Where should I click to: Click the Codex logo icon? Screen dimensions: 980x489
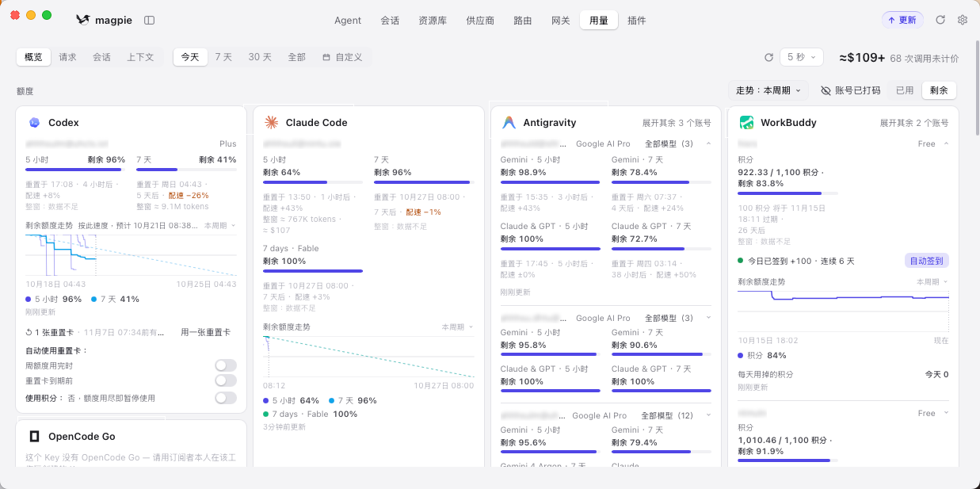tap(34, 122)
